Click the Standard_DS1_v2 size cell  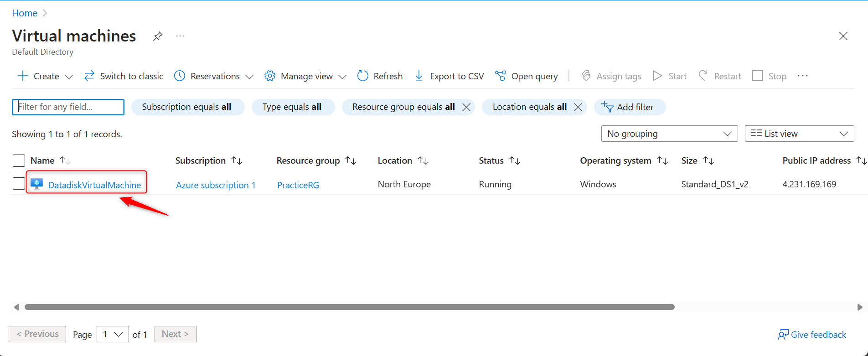[715, 184]
